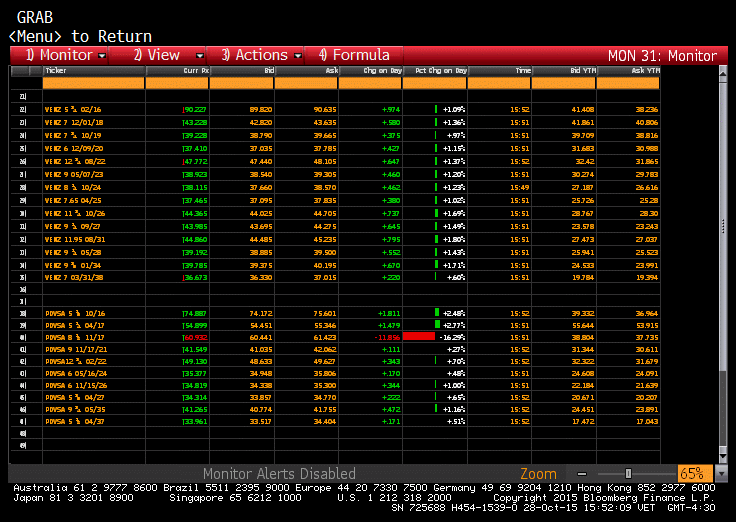Click the red bar for PDVSA 11/17
736x522 pixels.
click(419, 338)
